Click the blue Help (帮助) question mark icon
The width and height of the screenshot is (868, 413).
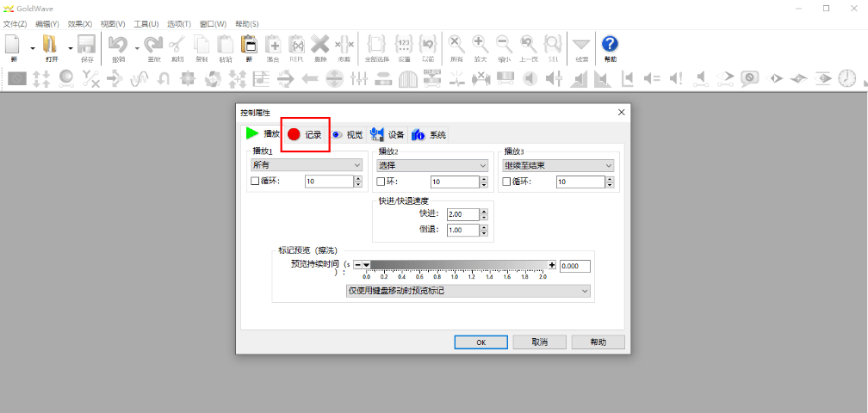click(610, 44)
